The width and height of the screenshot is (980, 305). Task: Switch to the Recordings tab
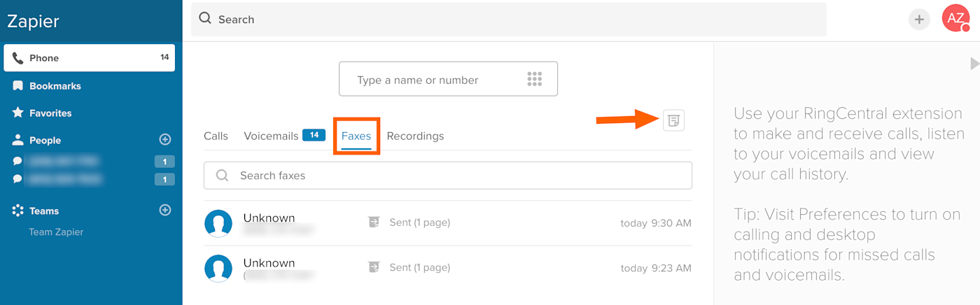(415, 136)
